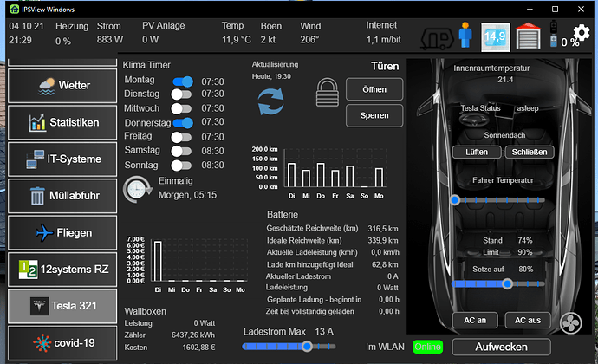This screenshot has height=364, width=598.
Task: Click Tesla Status value asleep
Action: tap(528, 108)
